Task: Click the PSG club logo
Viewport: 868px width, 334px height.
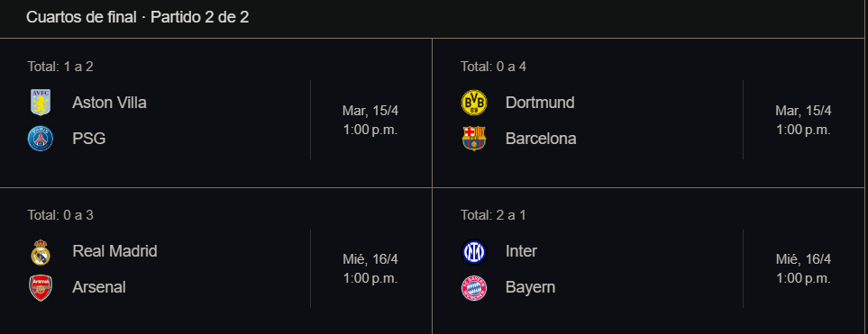Action: click(41, 139)
